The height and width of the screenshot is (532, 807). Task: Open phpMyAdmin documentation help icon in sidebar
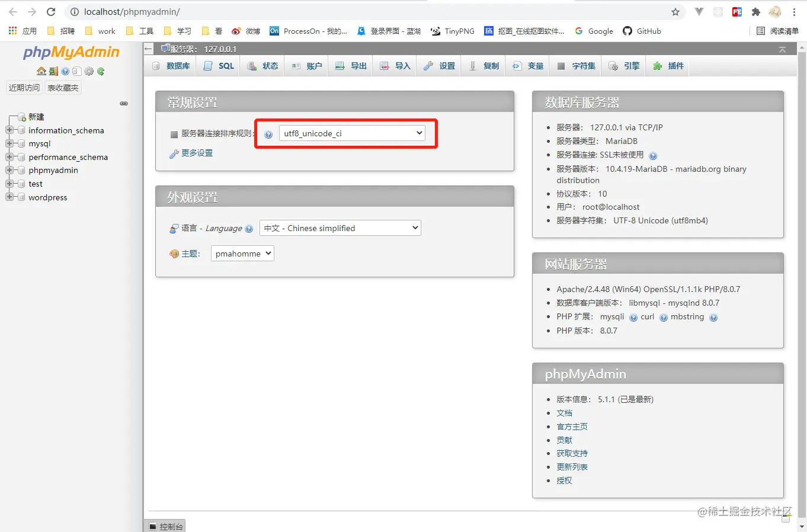tap(65, 71)
